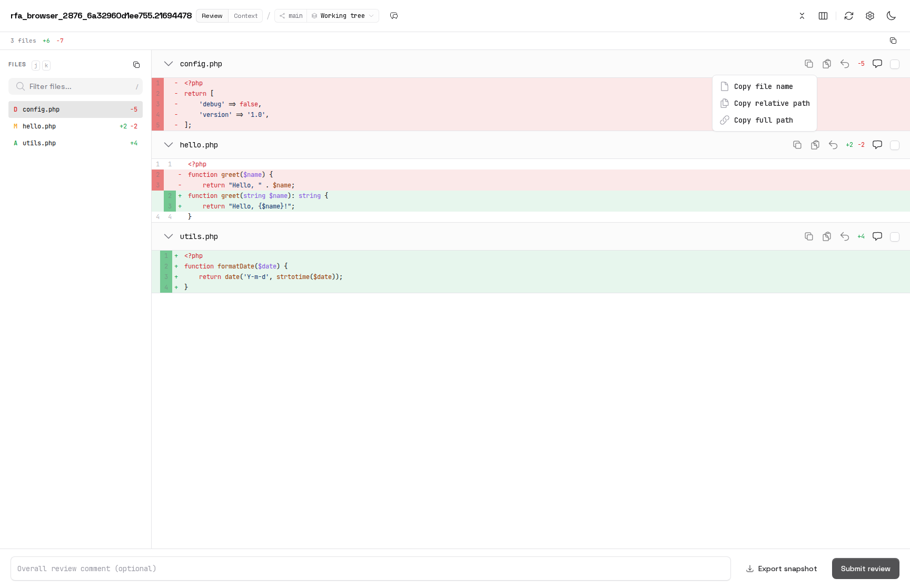Click the comments icon in the header
Viewport: 910px width, 588px height.
[394, 16]
